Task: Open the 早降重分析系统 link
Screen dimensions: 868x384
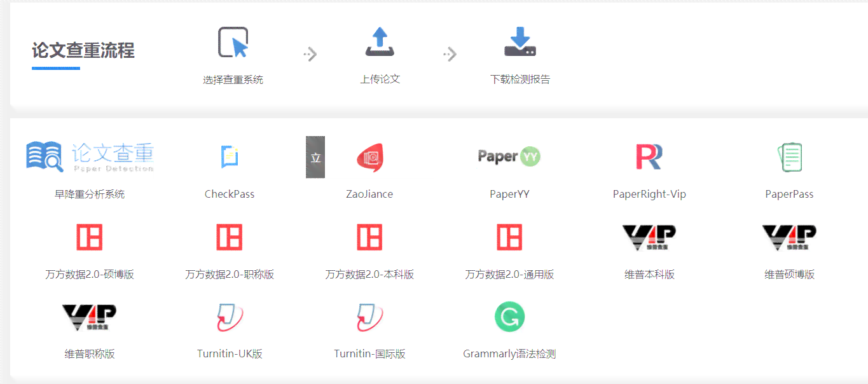Action: click(90, 195)
